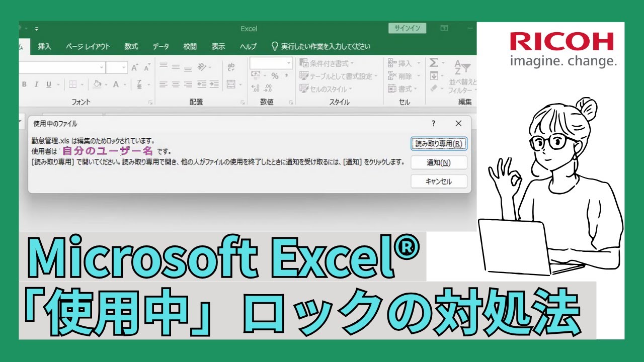Open テーブルとして書式設定 dropdown
This screenshot has height=362, width=644.
click(x=338, y=76)
